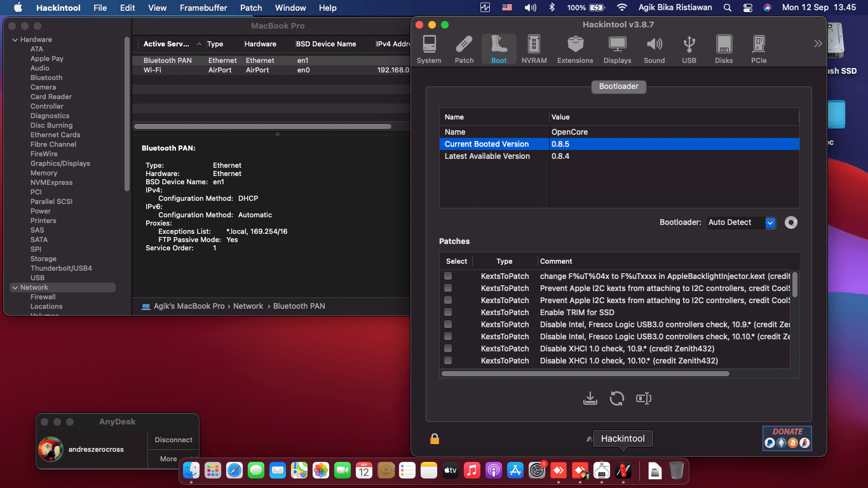Show more toolbar items with chevron

(x=818, y=43)
